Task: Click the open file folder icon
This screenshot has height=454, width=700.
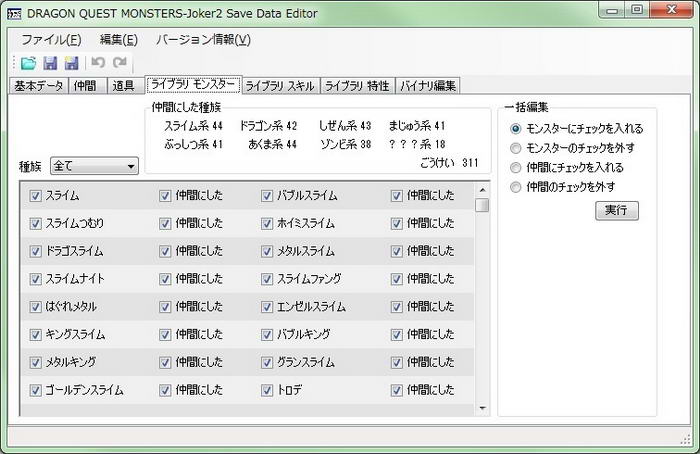Action: click(x=28, y=63)
